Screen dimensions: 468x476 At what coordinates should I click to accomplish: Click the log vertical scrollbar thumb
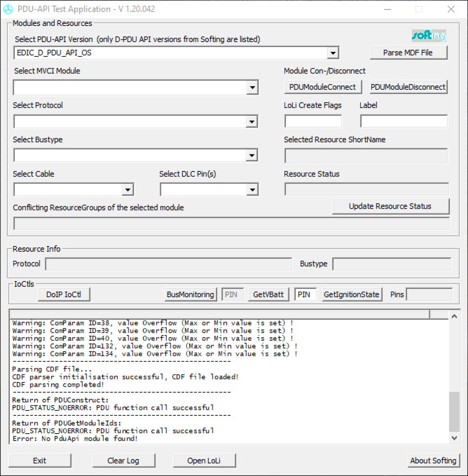454,412
